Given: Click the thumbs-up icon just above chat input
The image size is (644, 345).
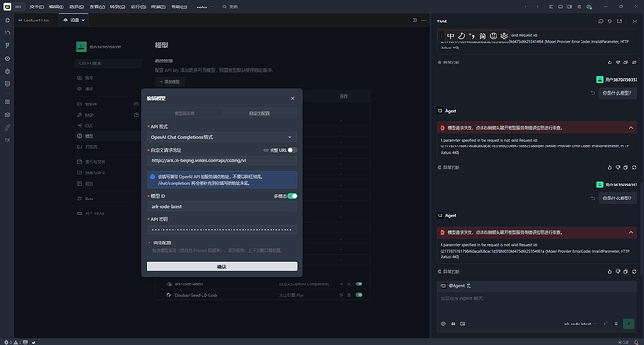Looking at the screenshot, I should click(x=609, y=272).
